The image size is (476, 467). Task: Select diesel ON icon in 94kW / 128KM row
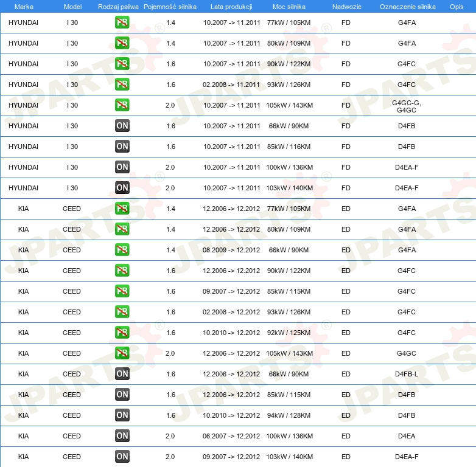[122, 415]
